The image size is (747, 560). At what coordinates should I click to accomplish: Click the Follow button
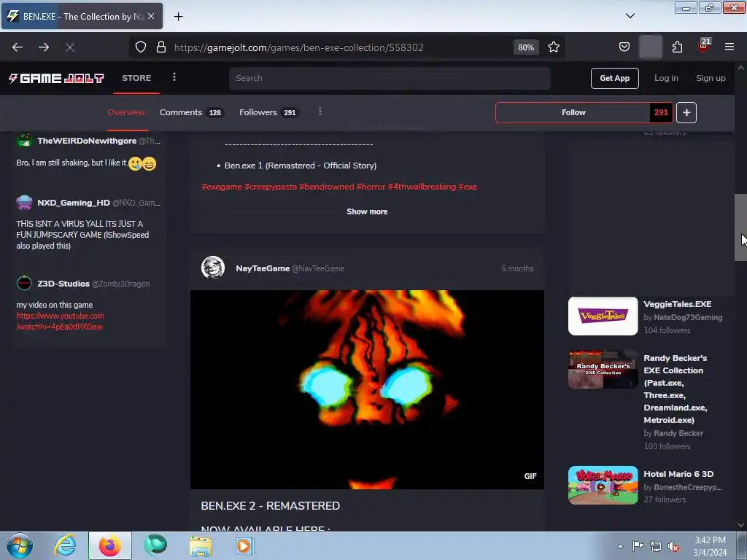[573, 112]
